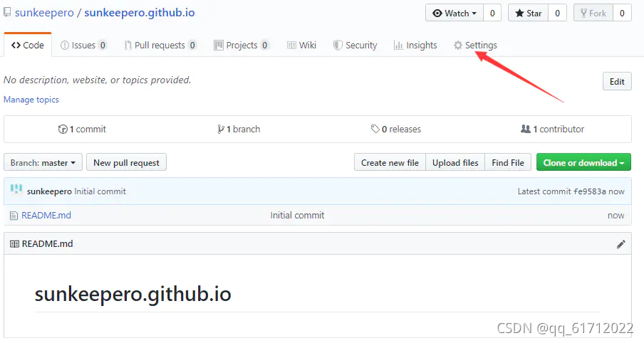Viewport: 644px width, 343px height.
Task: Click the exclamation icon on the Issues tab
Action: click(x=65, y=45)
